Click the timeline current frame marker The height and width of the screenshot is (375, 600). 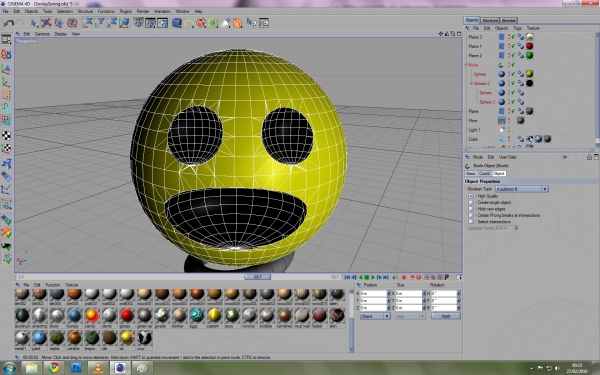258,277
